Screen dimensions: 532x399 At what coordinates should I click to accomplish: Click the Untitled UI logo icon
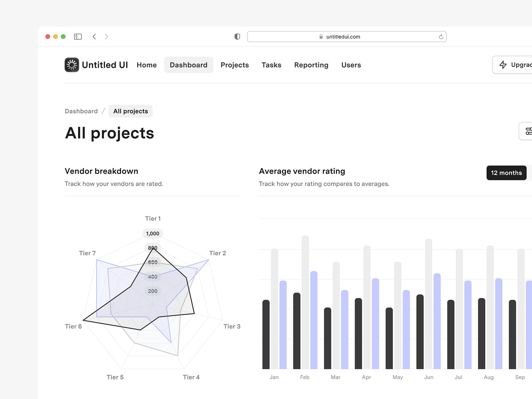click(71, 65)
